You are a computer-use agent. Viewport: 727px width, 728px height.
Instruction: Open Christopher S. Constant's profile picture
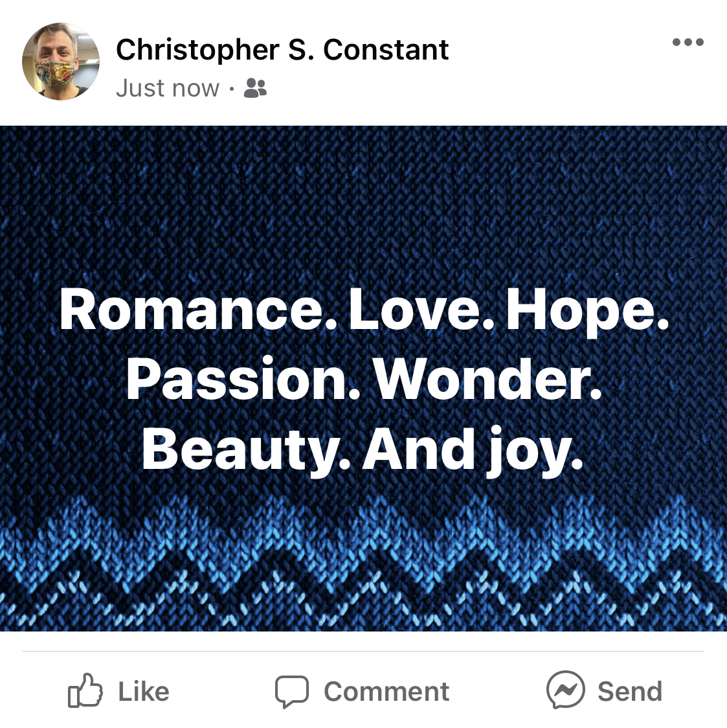(x=61, y=62)
